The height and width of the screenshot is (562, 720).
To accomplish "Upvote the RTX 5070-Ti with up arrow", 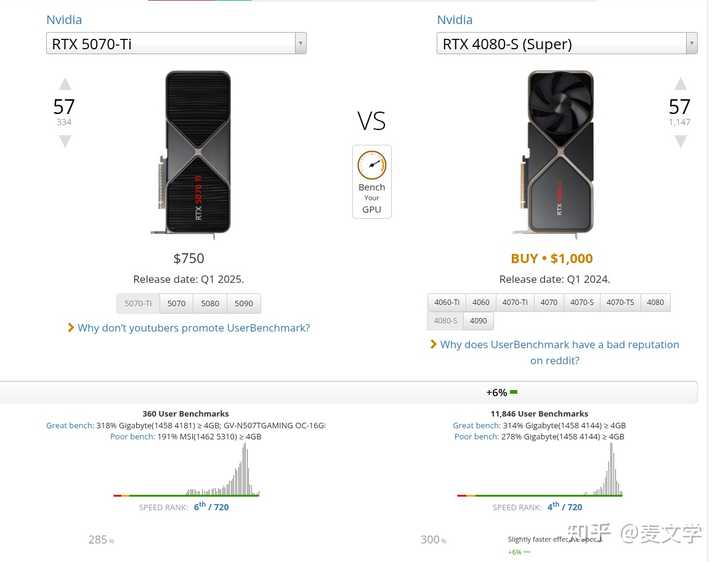I will [65, 84].
